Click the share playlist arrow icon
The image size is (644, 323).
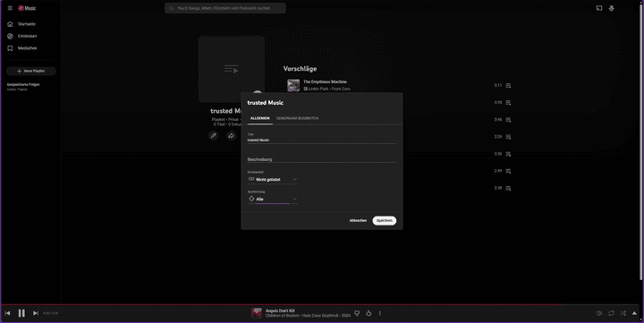tap(232, 136)
